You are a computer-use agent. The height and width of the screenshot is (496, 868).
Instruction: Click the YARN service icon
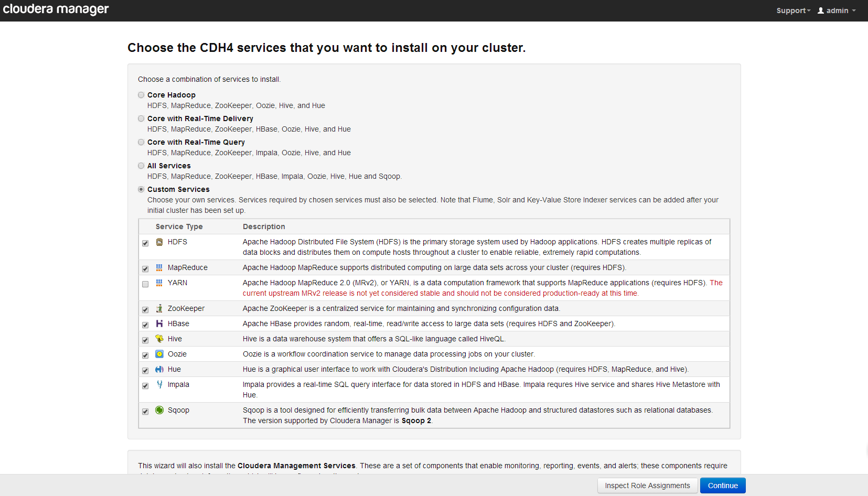coord(159,283)
